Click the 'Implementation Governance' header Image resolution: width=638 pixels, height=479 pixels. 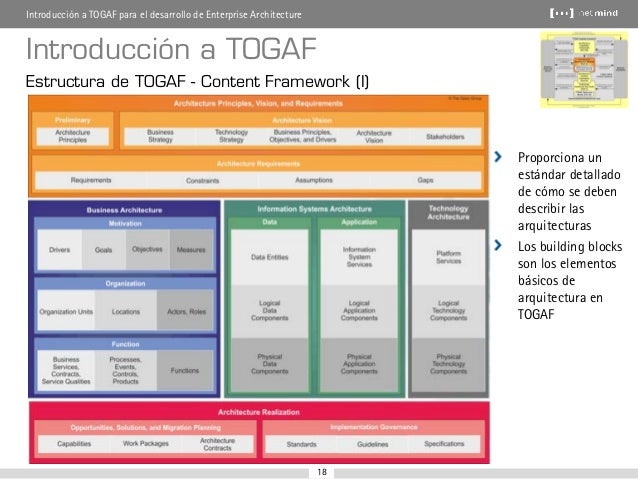pyautogui.click(x=374, y=427)
